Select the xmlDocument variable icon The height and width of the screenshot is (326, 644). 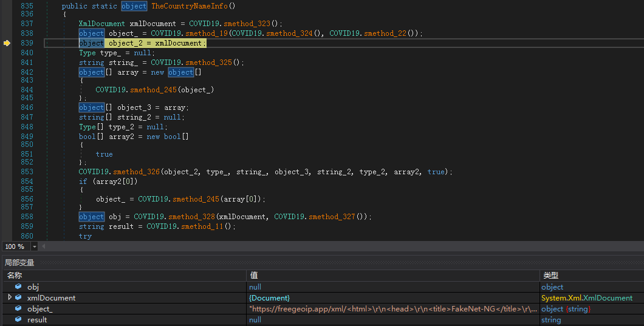(18, 297)
